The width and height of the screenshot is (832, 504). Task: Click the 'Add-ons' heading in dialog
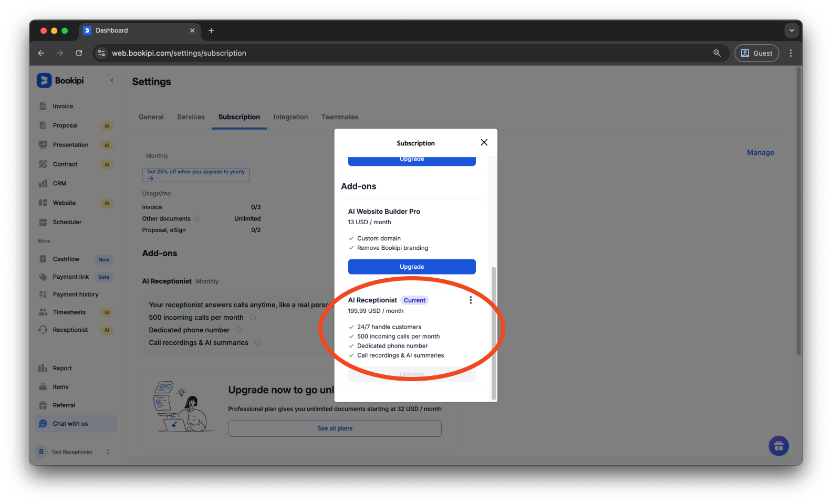(x=359, y=186)
